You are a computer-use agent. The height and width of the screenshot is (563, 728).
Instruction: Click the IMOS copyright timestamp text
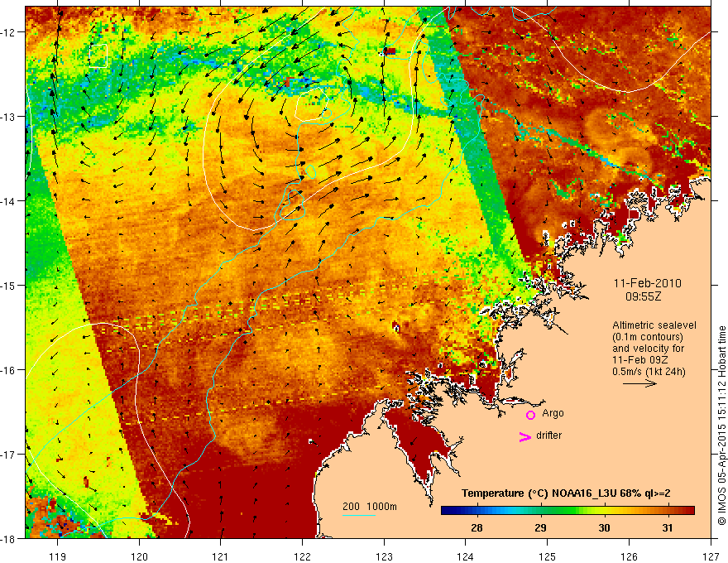pos(721,425)
